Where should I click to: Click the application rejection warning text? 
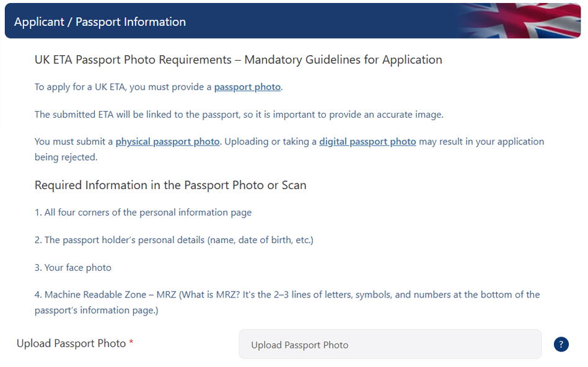tap(289, 149)
